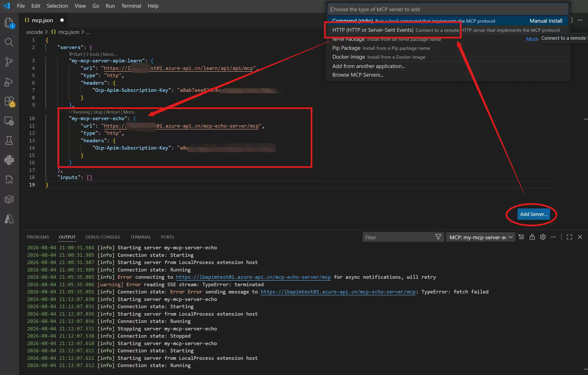This screenshot has height=375, width=588.
Task: Open the URL in the 'fetch failed' log line
Action: coord(338,292)
